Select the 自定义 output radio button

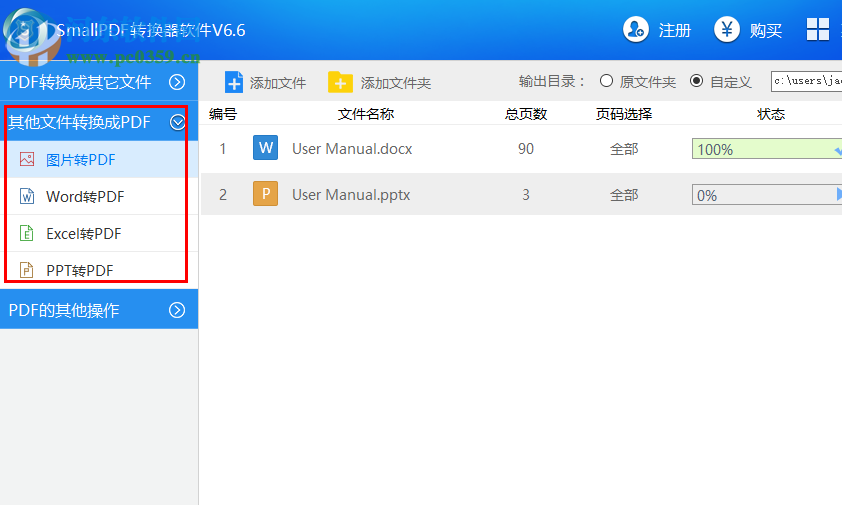click(x=696, y=81)
